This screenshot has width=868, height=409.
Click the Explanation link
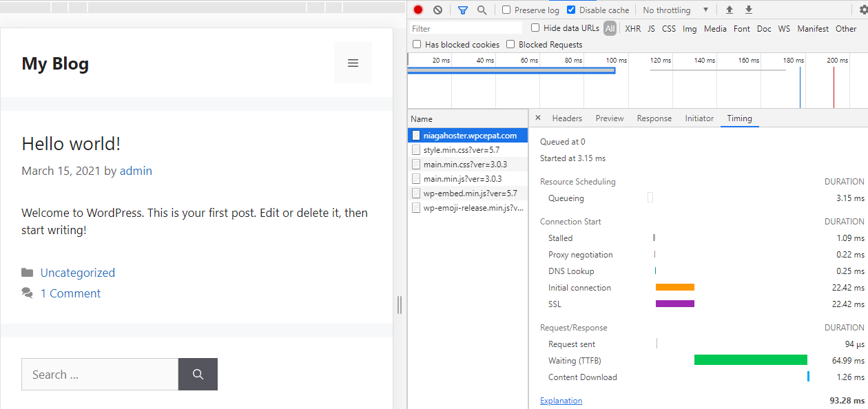point(561,401)
